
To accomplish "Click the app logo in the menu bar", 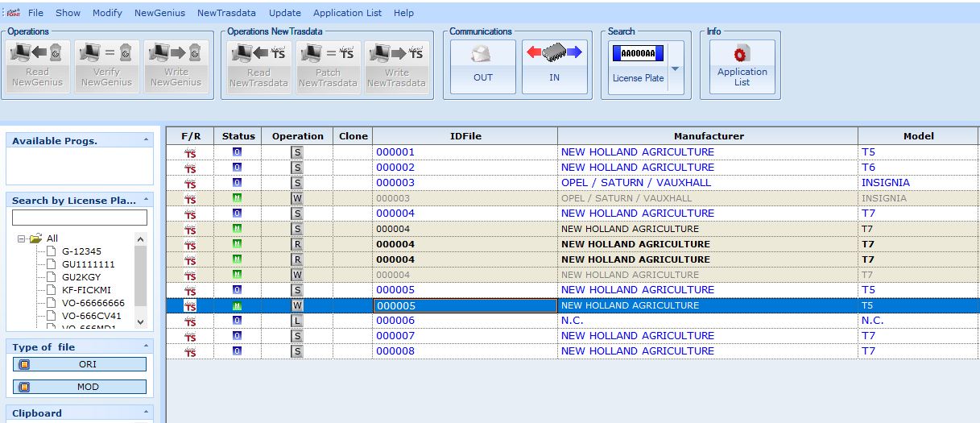I will click(x=12, y=12).
